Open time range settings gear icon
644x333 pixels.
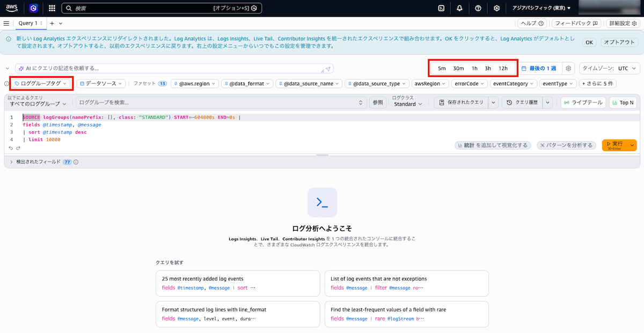tap(568, 69)
